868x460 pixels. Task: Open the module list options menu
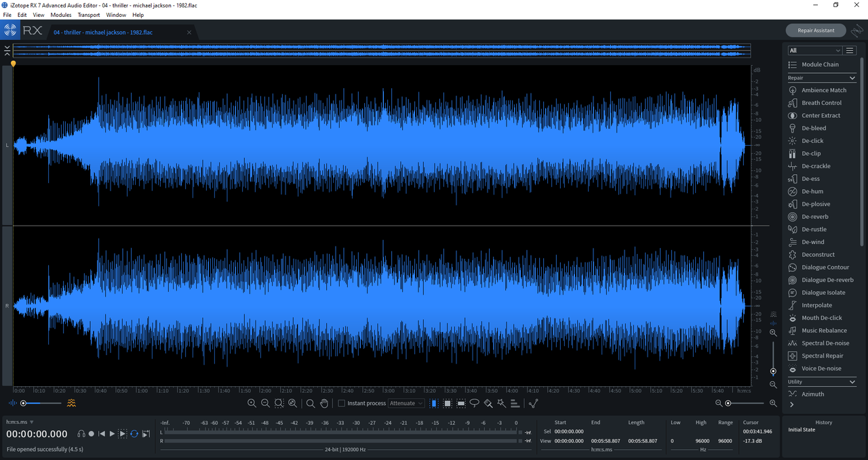pos(850,50)
